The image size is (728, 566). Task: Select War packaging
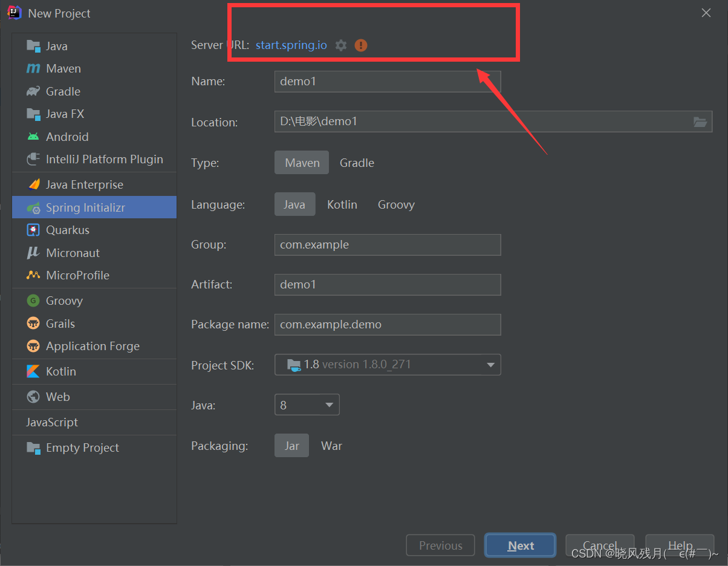331,446
